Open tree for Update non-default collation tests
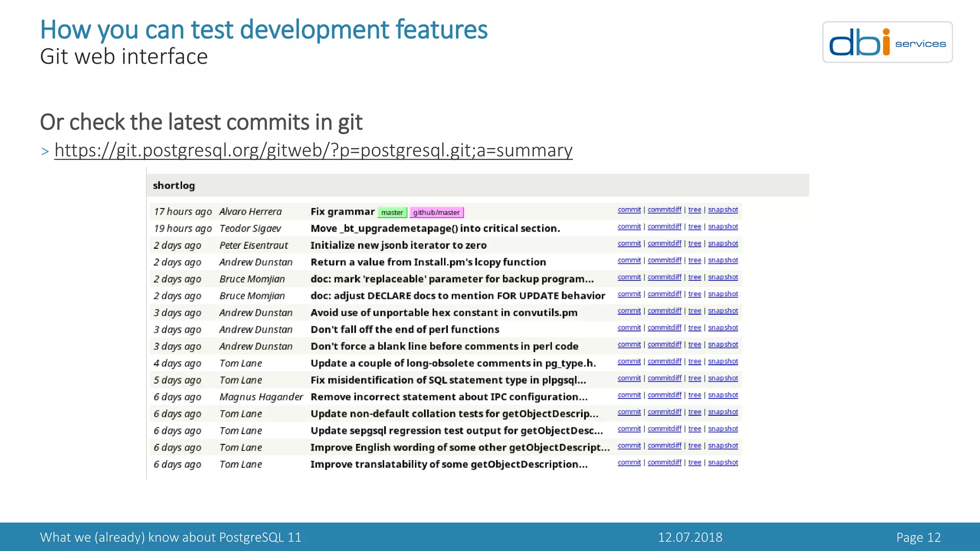Viewport: 980px width, 551px height. tap(694, 412)
